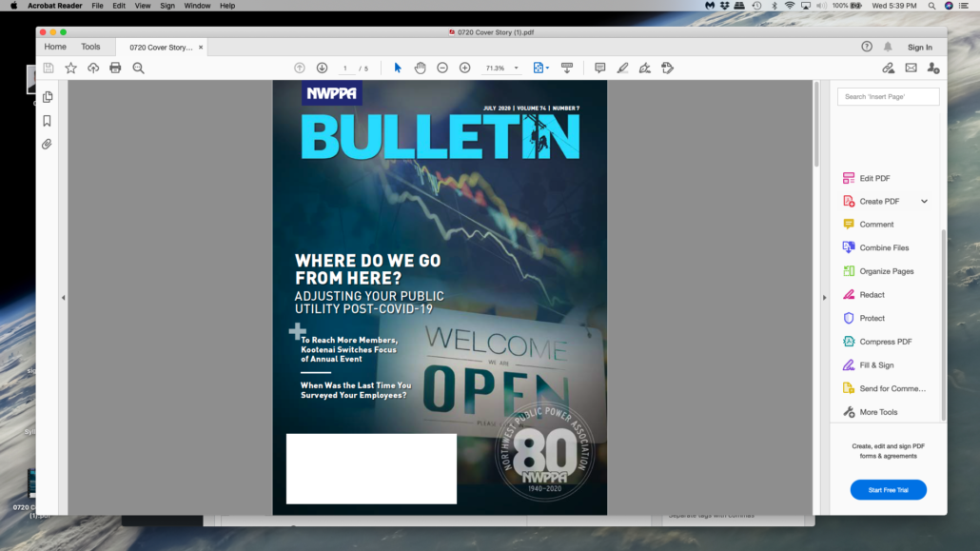This screenshot has height=551, width=980.
Task: Open Spotlight search in menu bar
Action: point(931,6)
